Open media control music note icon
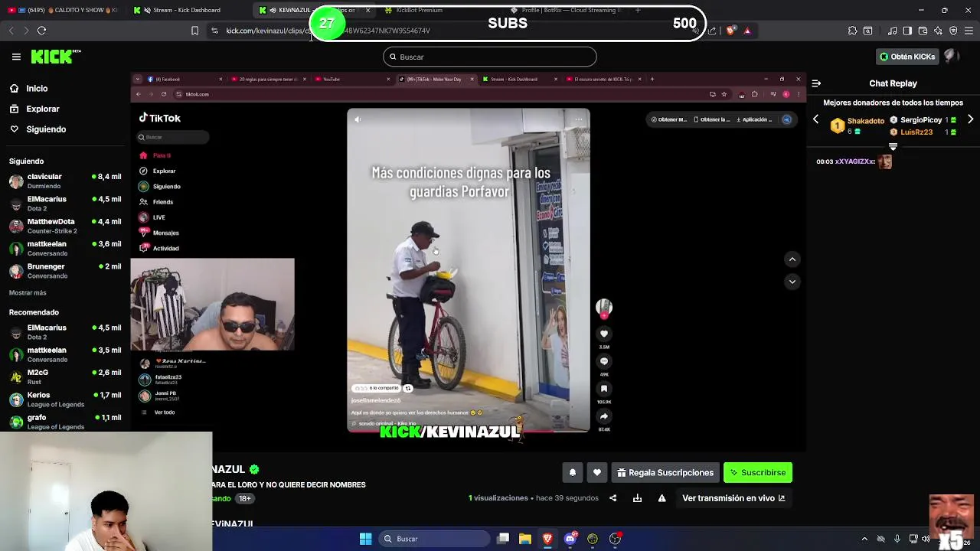Screen dimensions: 980x551 pos(893,31)
